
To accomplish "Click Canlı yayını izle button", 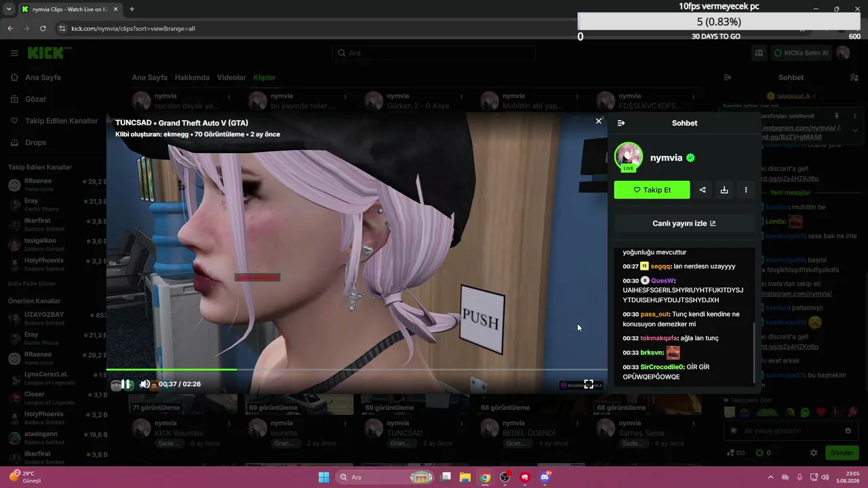I will (684, 224).
